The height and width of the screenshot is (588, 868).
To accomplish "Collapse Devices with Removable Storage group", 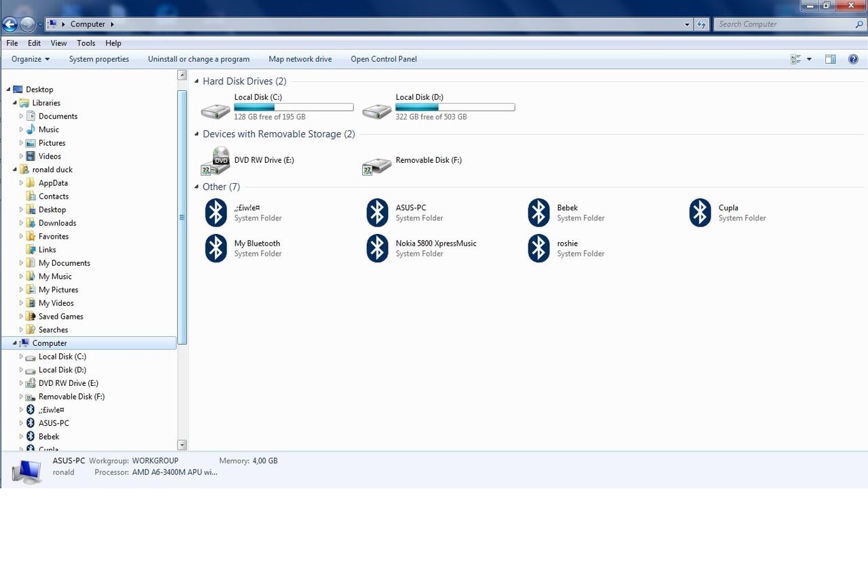I will (197, 134).
